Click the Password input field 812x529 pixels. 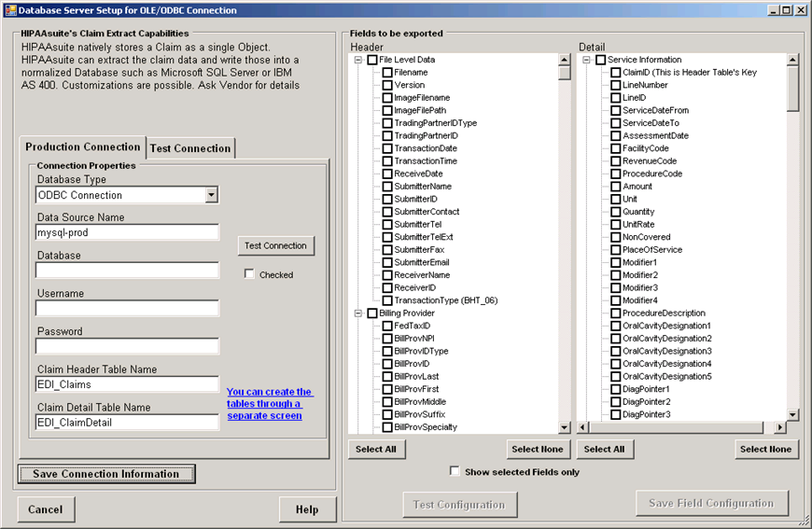tap(127, 346)
